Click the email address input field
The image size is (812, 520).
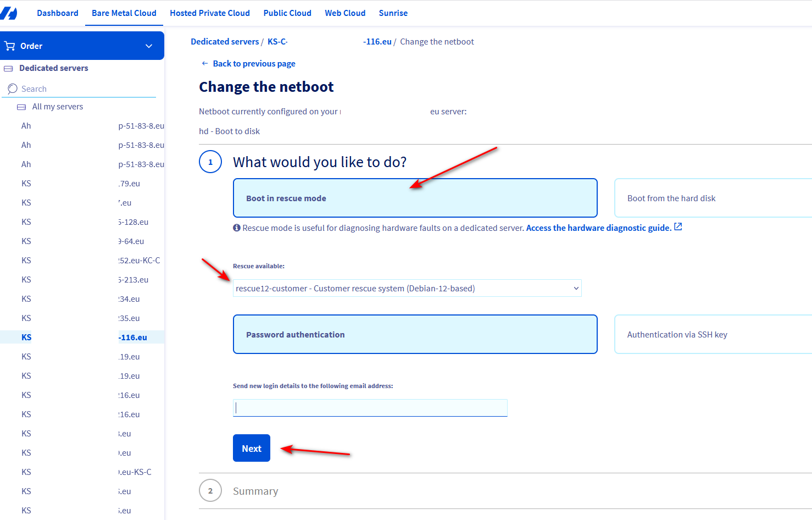point(370,408)
